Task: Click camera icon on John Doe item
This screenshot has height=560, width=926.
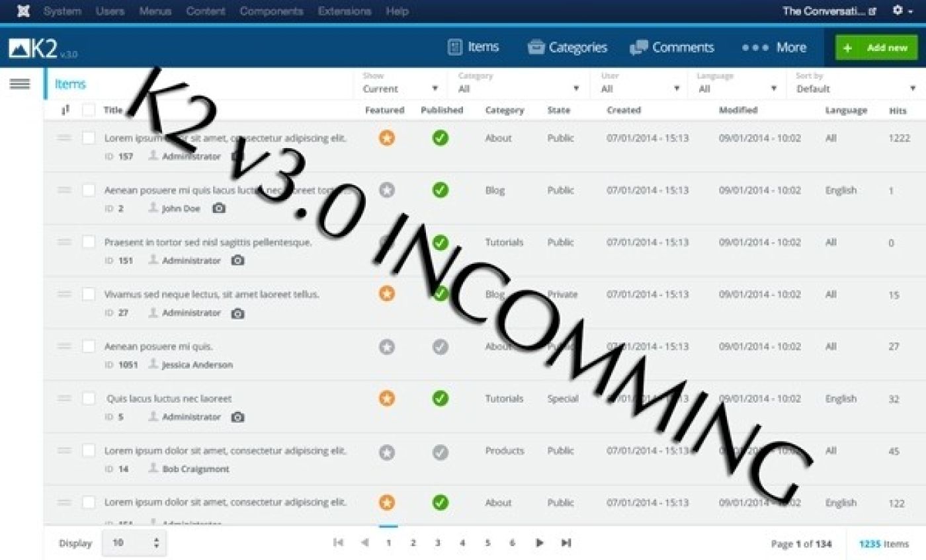Action: click(219, 208)
